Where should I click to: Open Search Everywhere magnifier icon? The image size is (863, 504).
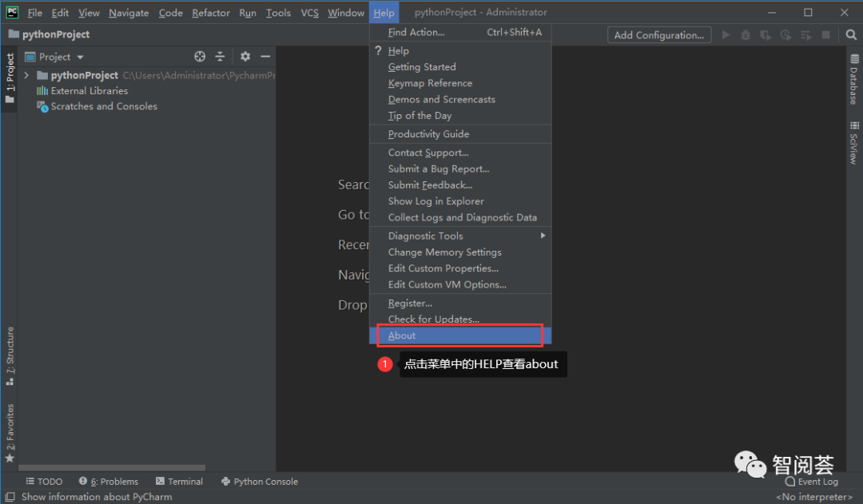(851, 34)
